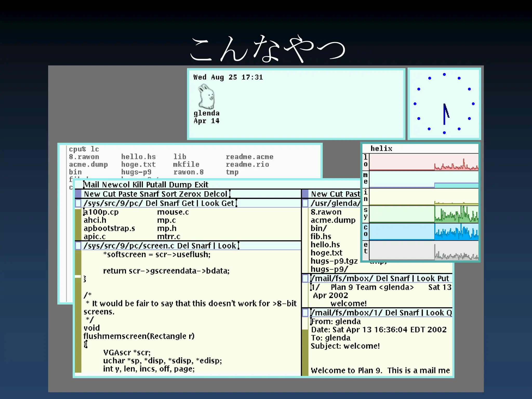Click Putall in the acme top bar

[x=156, y=185]
